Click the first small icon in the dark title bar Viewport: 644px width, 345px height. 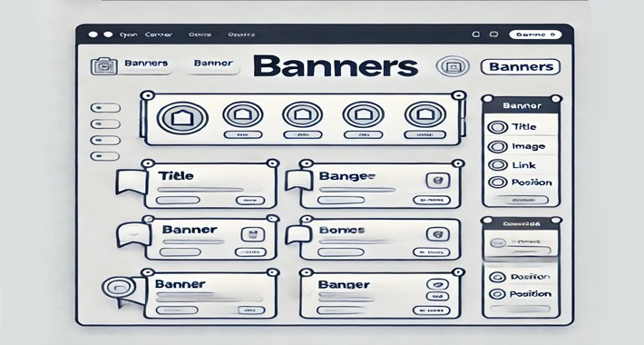[x=476, y=34]
